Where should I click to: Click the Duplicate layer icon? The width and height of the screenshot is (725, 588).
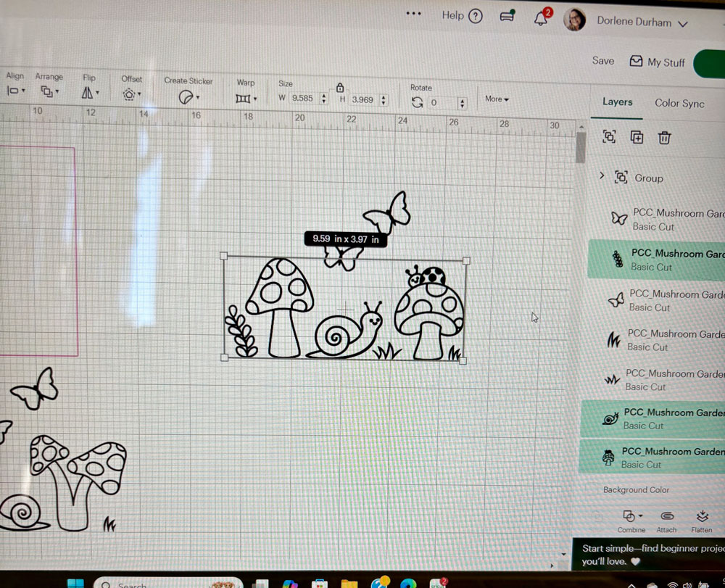637,137
